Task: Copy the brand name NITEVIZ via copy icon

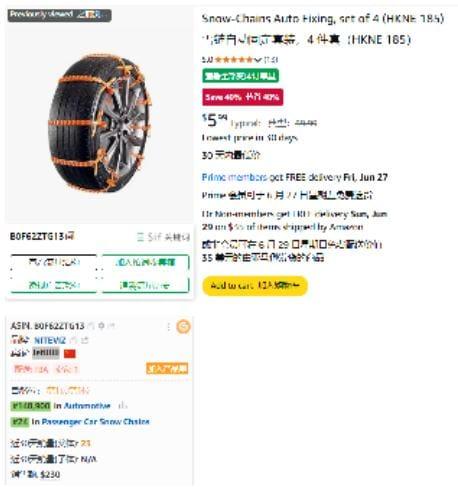Action: [x=73, y=340]
